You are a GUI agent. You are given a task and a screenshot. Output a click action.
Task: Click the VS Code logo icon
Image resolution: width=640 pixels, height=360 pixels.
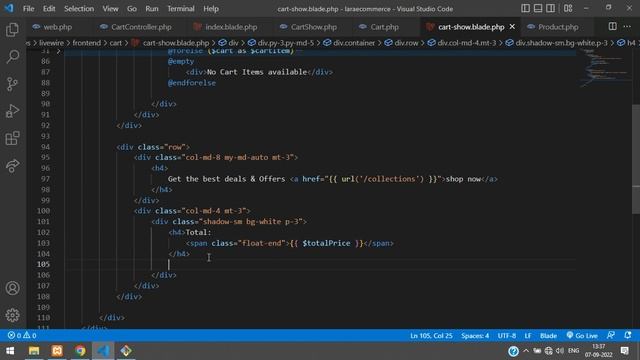point(9,8)
